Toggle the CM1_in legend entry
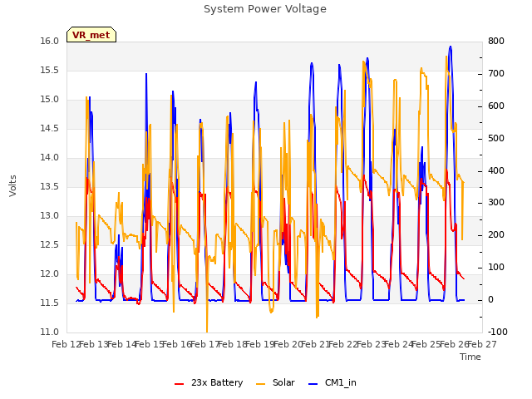 click(x=332, y=382)
